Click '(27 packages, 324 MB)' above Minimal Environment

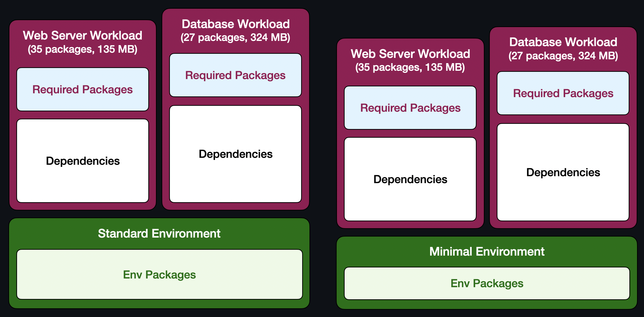click(x=563, y=56)
